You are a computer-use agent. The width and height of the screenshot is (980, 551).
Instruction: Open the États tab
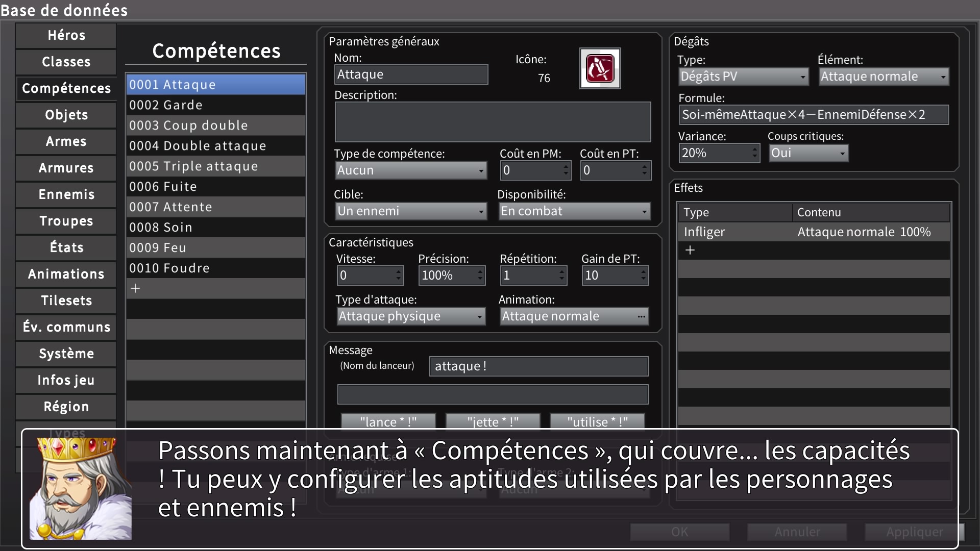66,247
